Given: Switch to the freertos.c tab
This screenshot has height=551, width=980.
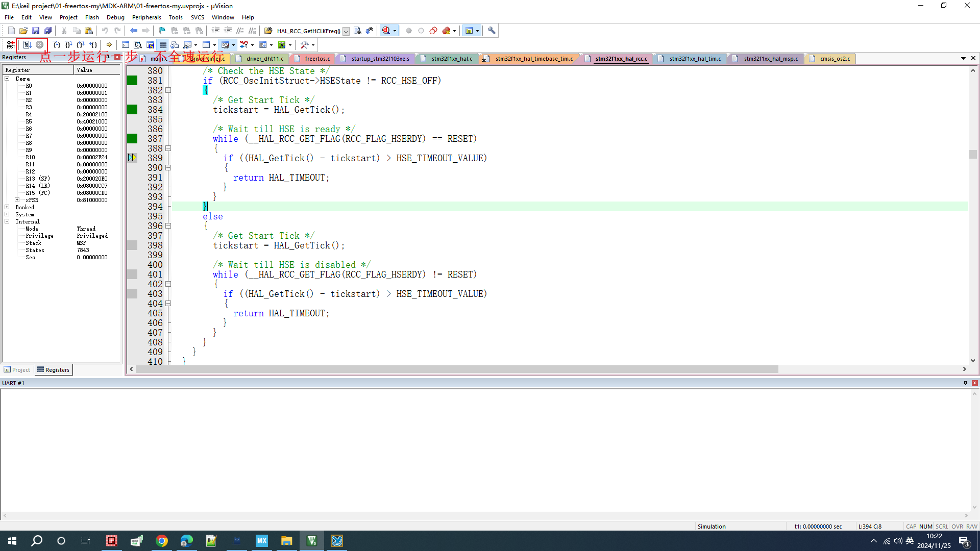Looking at the screenshot, I should [x=316, y=59].
